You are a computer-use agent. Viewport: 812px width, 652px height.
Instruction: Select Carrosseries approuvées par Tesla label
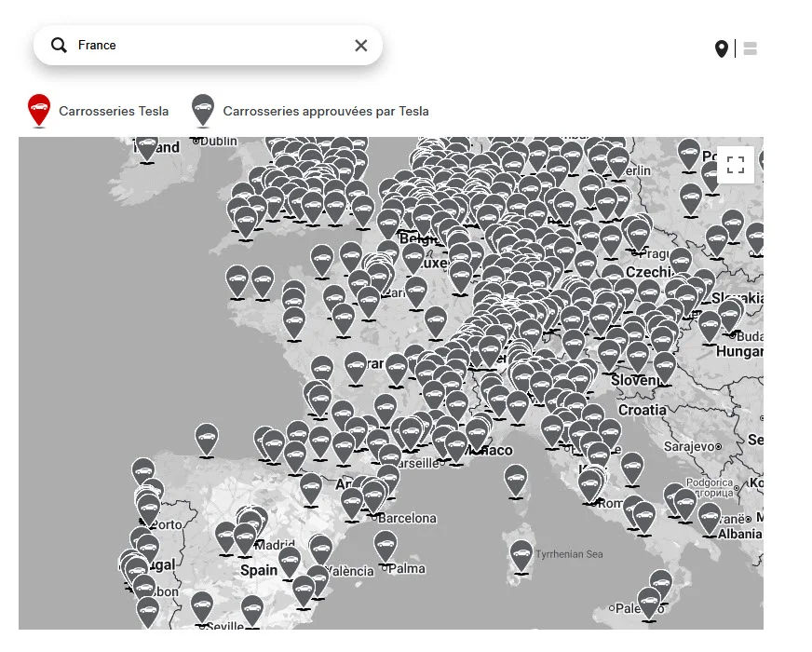click(326, 112)
